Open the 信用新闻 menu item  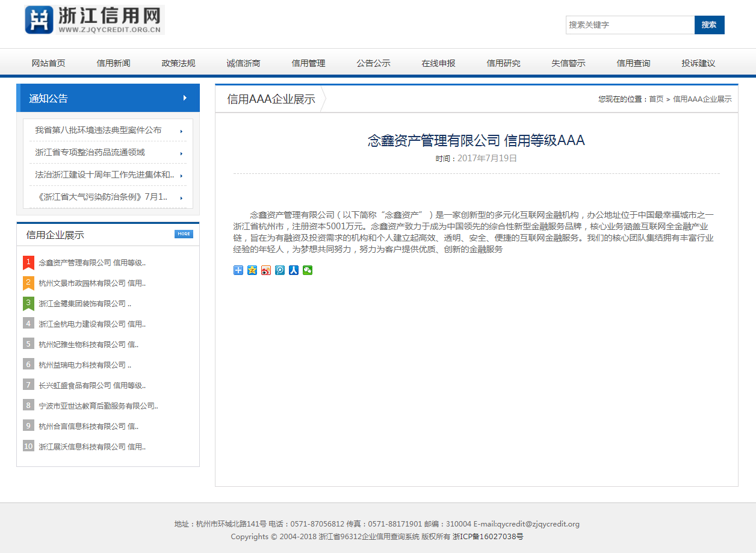point(114,63)
